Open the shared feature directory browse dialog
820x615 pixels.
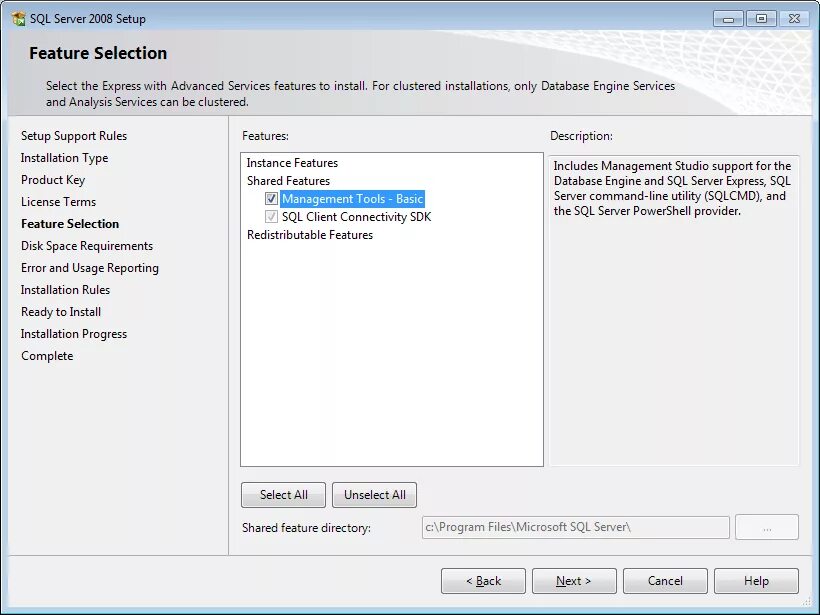[x=766, y=527]
